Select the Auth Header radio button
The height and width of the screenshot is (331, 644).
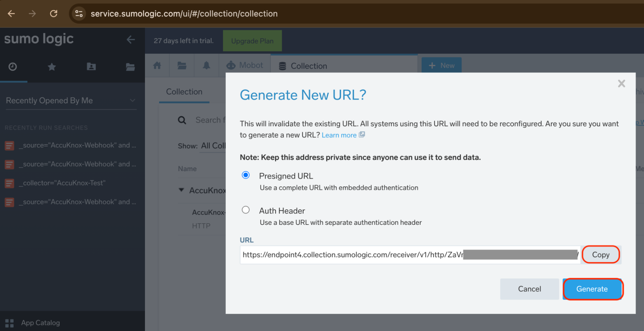point(246,210)
